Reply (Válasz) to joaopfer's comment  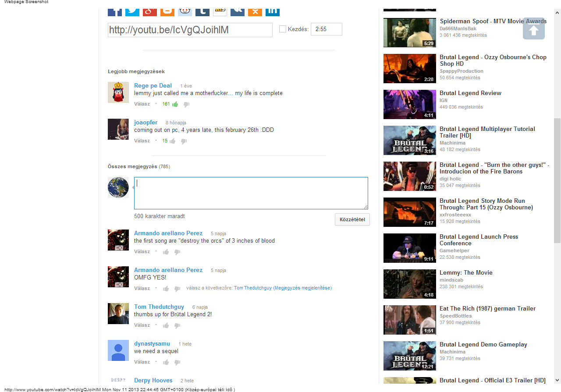[x=142, y=141]
